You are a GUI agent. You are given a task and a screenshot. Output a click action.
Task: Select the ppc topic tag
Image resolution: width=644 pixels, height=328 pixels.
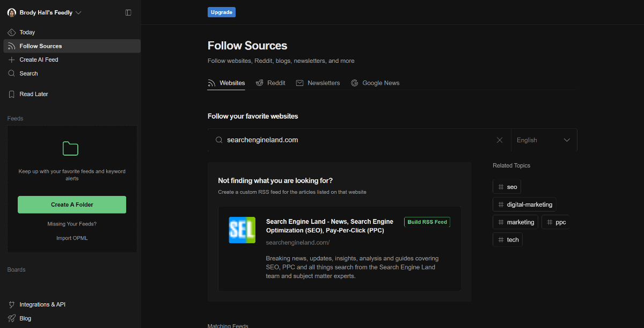[555, 222]
